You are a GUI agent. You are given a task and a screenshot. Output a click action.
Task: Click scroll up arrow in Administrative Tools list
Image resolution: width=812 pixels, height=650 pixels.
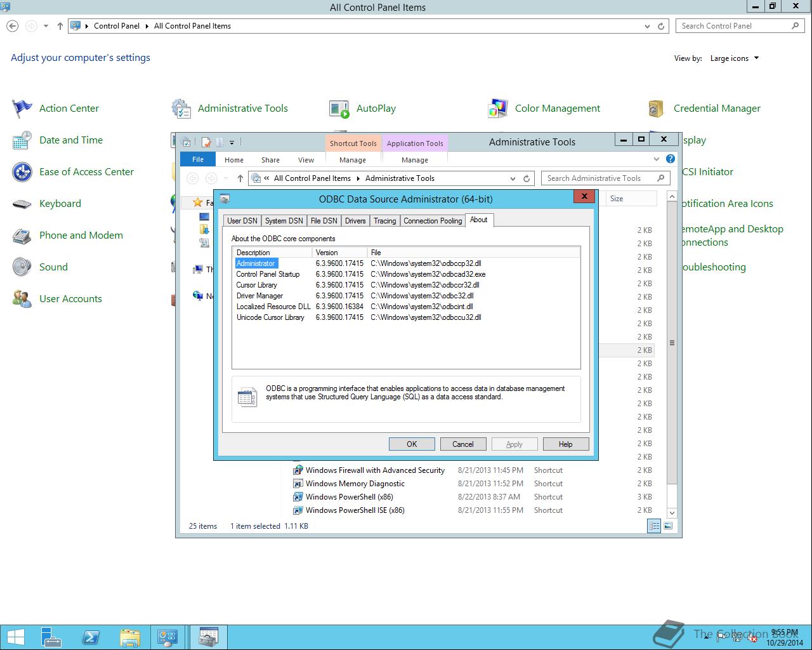[672, 197]
